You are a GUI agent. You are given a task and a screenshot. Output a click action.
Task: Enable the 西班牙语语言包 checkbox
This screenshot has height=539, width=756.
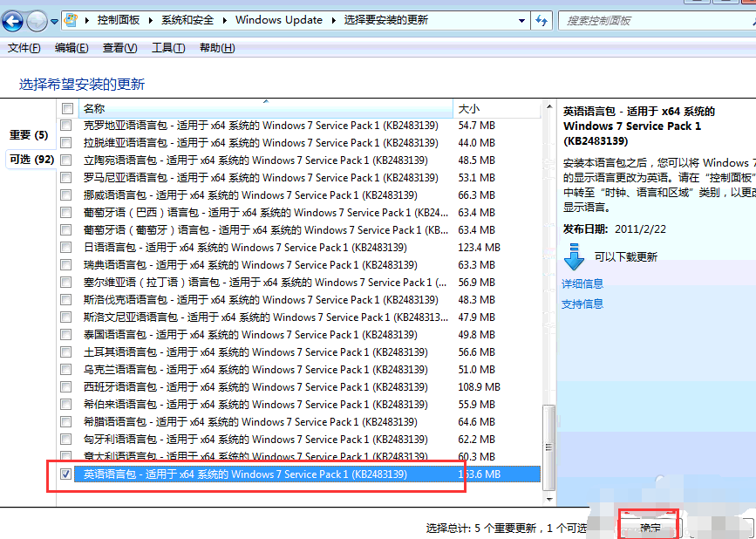pyautogui.click(x=67, y=387)
